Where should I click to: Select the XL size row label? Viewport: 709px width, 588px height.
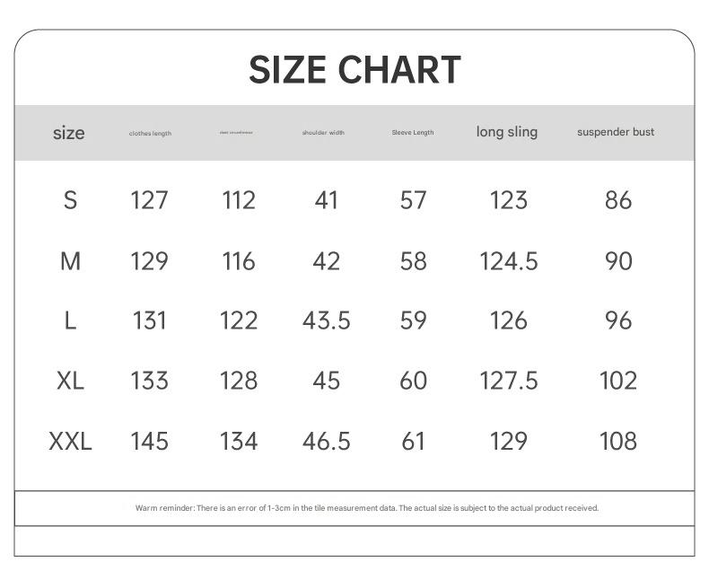point(70,381)
